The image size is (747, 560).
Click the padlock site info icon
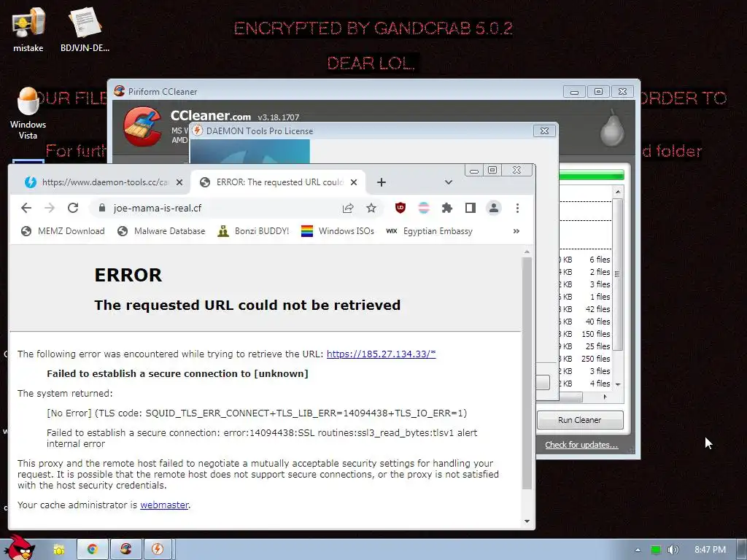101,208
